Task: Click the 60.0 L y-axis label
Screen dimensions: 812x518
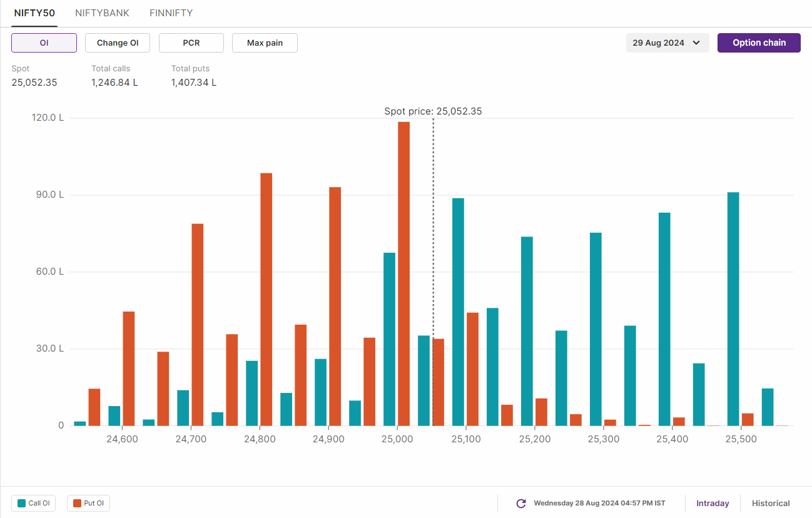Action: [49, 272]
